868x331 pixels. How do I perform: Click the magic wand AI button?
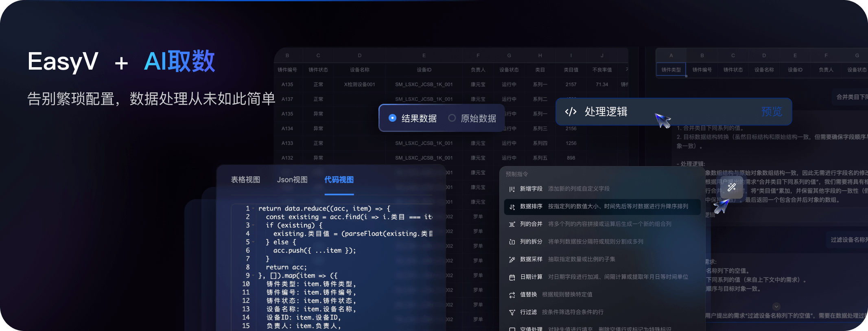(732, 187)
